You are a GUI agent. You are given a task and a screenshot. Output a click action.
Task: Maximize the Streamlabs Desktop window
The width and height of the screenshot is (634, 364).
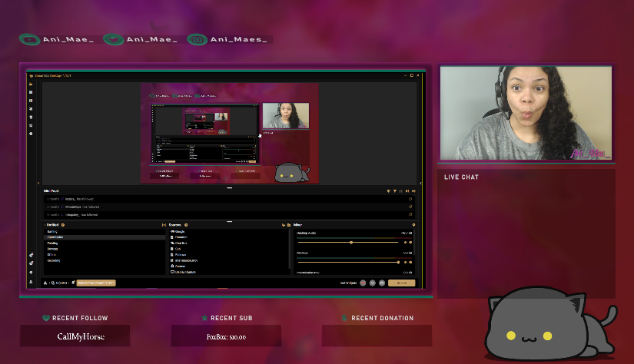(x=412, y=75)
